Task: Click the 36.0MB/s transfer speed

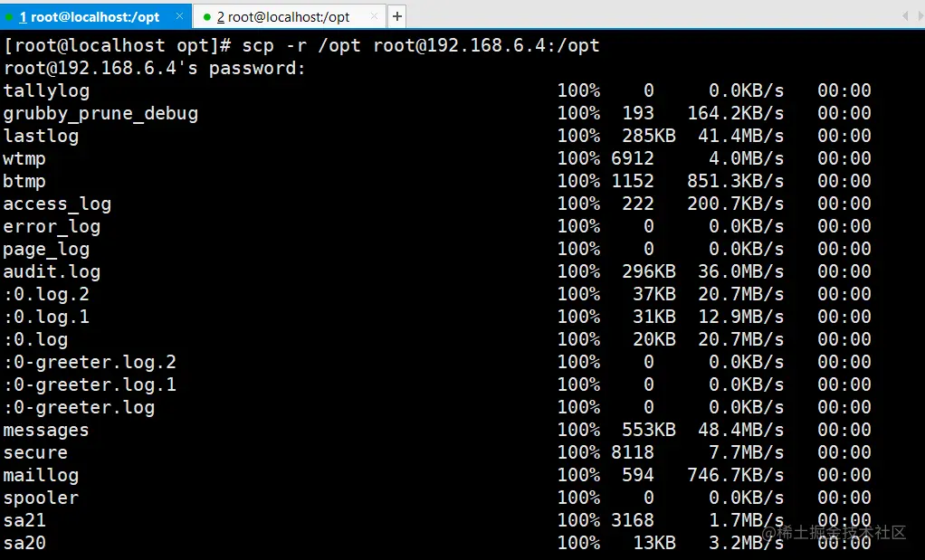Action: pyautogui.click(x=741, y=271)
